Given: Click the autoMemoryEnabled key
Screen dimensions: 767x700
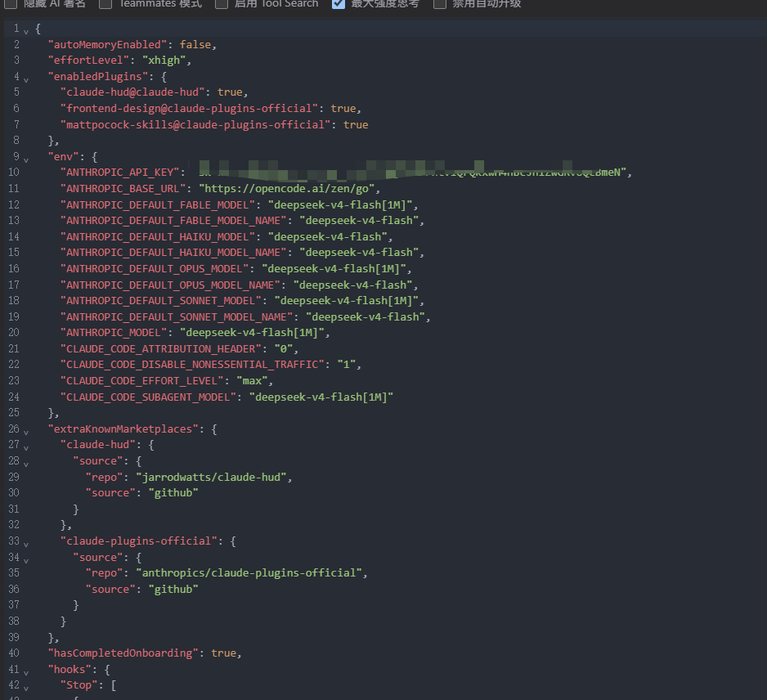Looking at the screenshot, I should coord(107,44).
